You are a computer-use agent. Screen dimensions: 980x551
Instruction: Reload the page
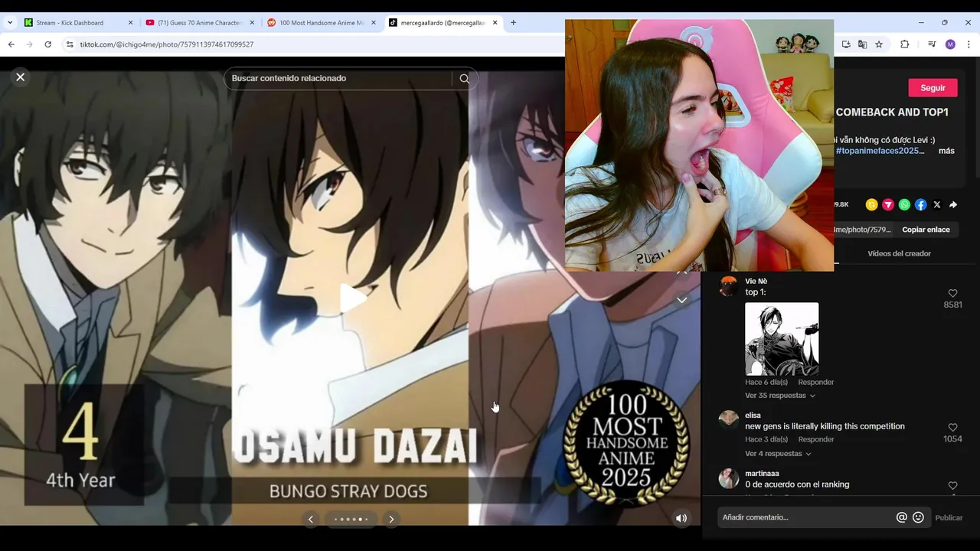47,44
